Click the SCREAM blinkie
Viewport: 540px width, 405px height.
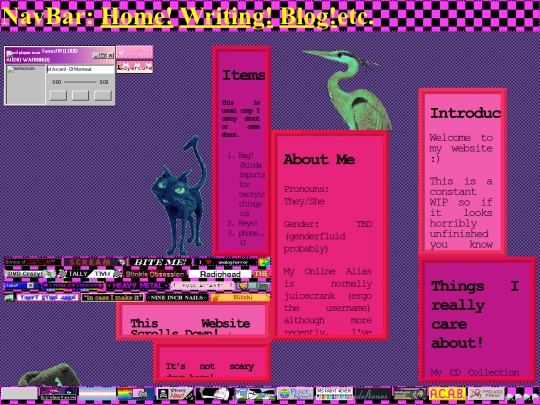click(x=95, y=262)
